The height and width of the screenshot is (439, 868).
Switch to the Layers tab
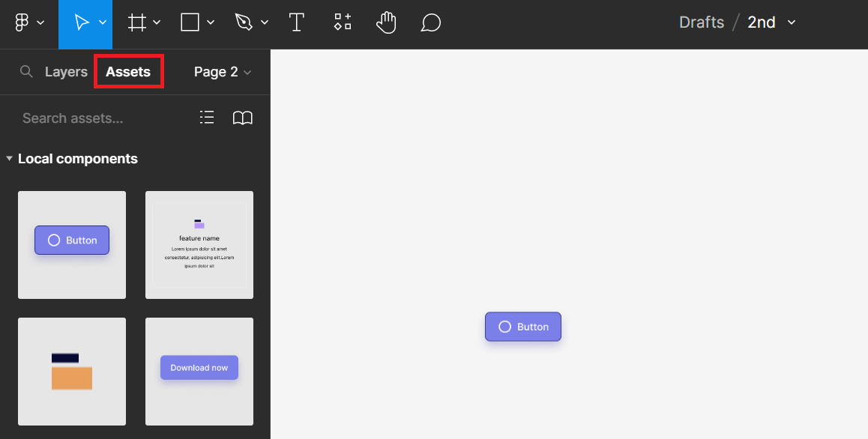[66, 72]
